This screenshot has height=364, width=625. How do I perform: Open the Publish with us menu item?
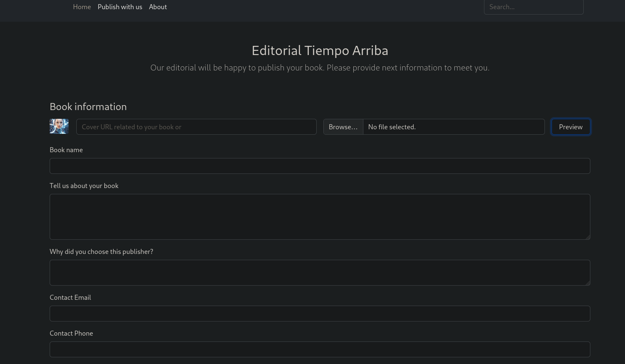tap(120, 7)
